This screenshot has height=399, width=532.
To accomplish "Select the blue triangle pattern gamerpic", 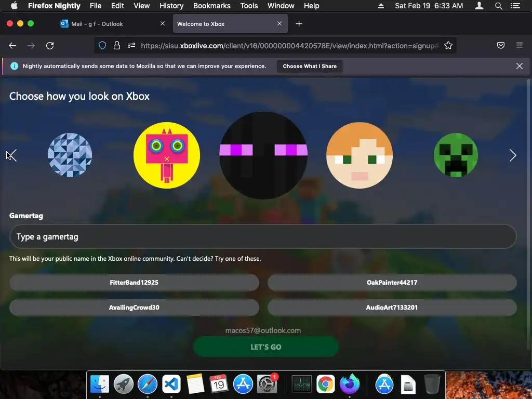I will pos(70,155).
